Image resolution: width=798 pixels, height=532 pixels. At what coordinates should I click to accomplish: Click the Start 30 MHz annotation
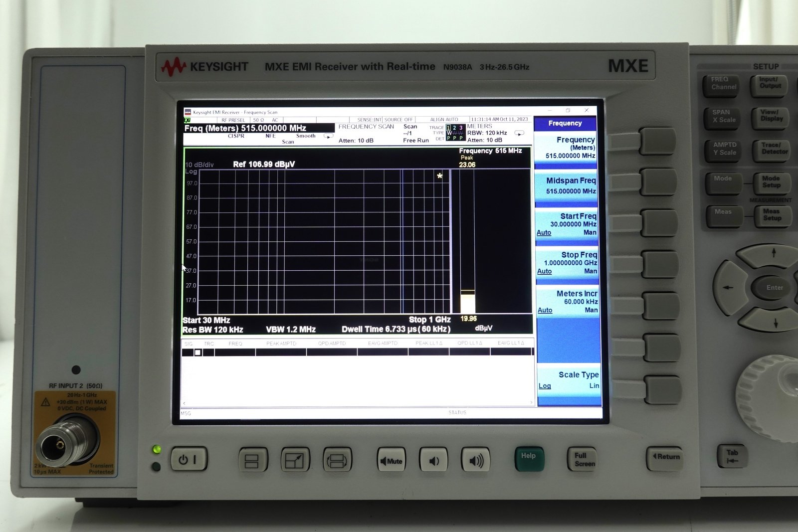click(x=206, y=320)
